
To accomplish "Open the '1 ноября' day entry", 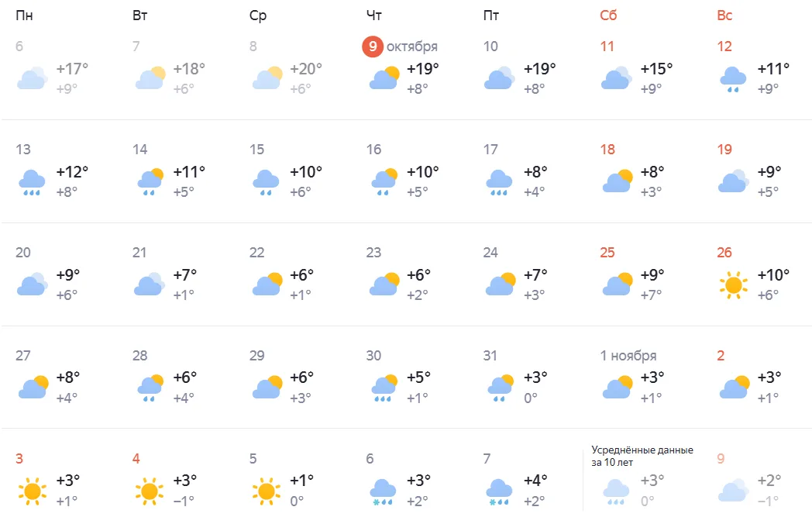I will [x=628, y=356].
